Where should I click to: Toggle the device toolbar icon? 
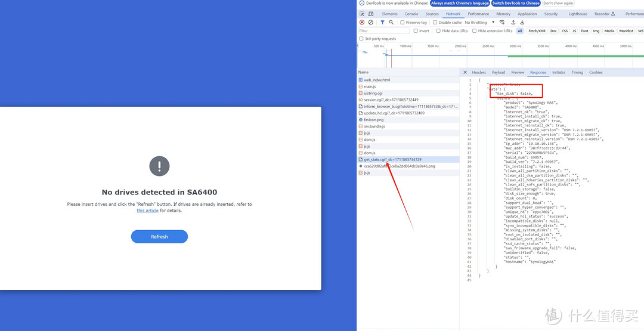[x=371, y=14]
